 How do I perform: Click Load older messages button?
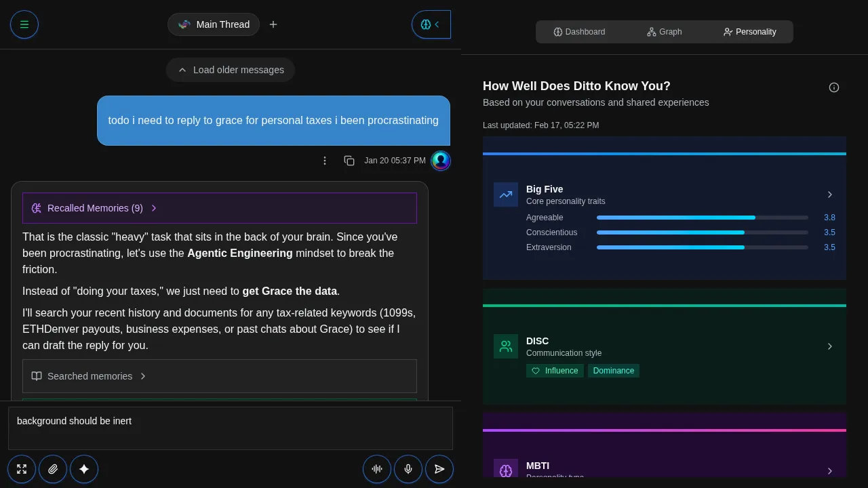pyautogui.click(x=231, y=70)
